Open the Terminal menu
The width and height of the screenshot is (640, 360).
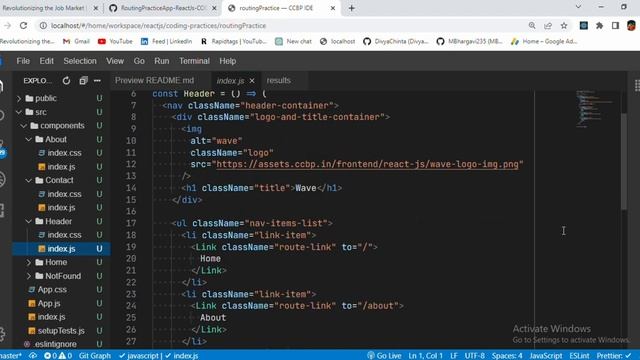[194, 61]
